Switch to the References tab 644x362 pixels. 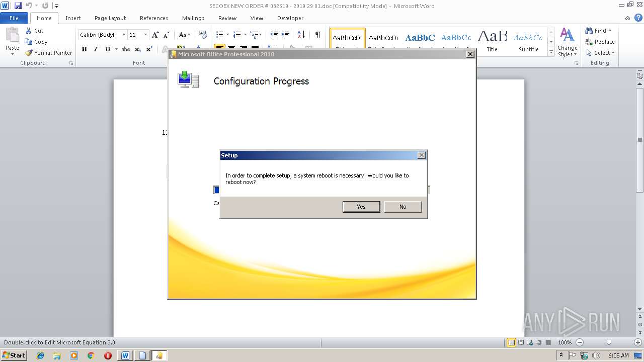click(x=154, y=18)
